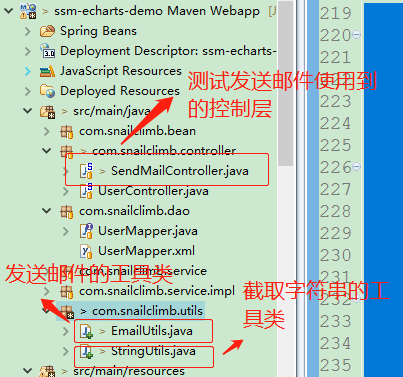Click line number 219 in editor gutter
The image size is (403, 377).
335,13
